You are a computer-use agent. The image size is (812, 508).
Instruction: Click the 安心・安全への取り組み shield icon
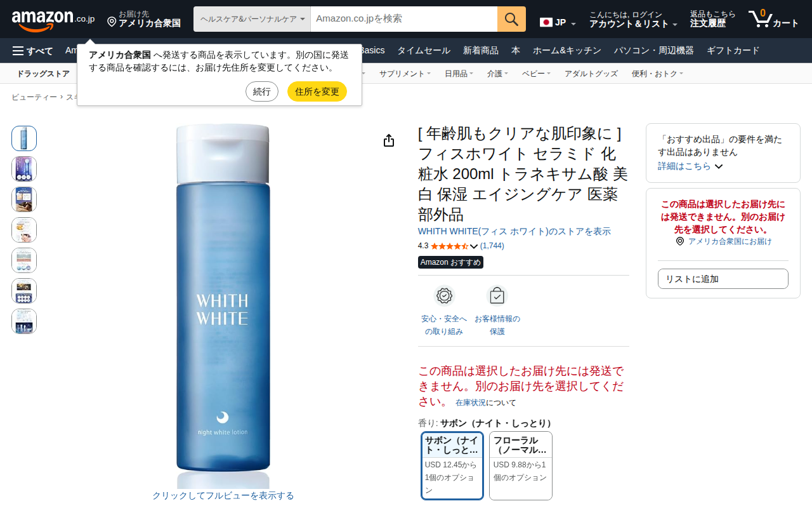tap(444, 296)
